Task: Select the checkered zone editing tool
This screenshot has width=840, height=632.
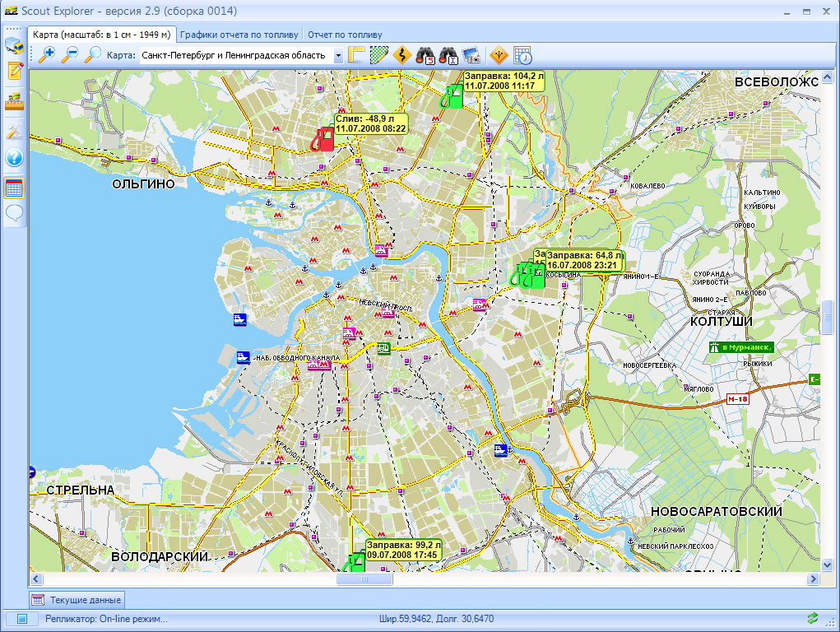Action: [x=378, y=54]
